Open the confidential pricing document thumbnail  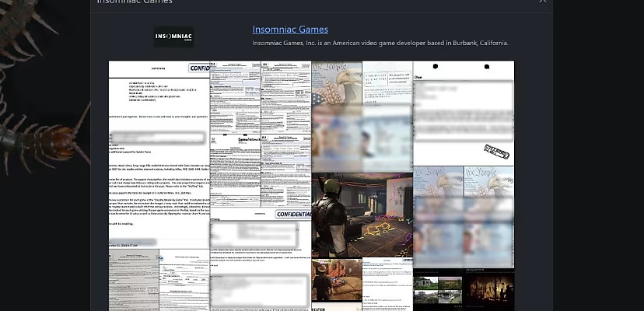point(261,259)
